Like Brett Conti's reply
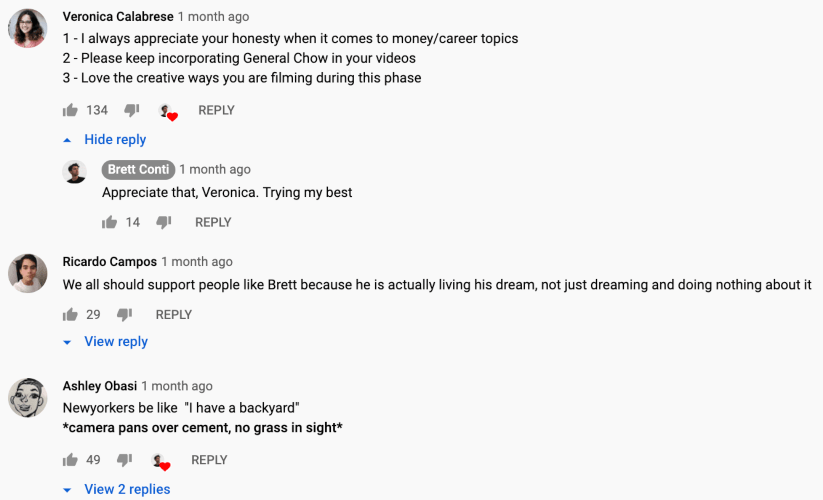This screenshot has height=500, width=823. tap(110, 222)
